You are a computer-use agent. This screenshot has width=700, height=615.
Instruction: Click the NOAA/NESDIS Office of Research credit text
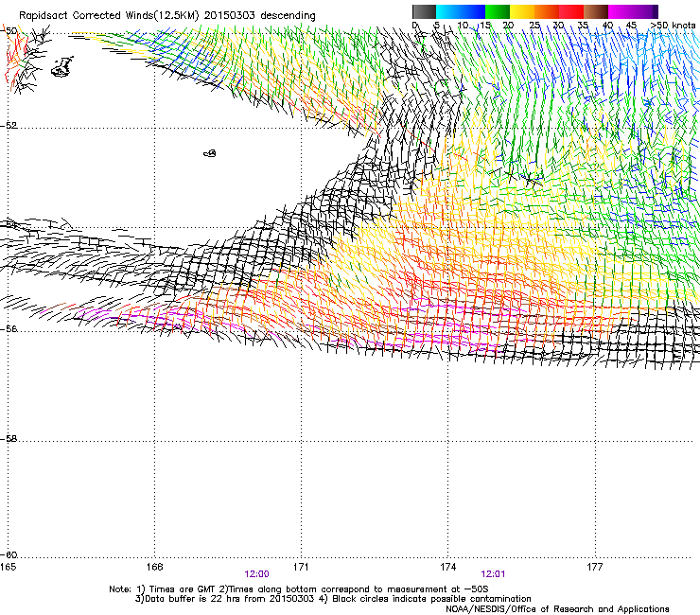point(557,609)
